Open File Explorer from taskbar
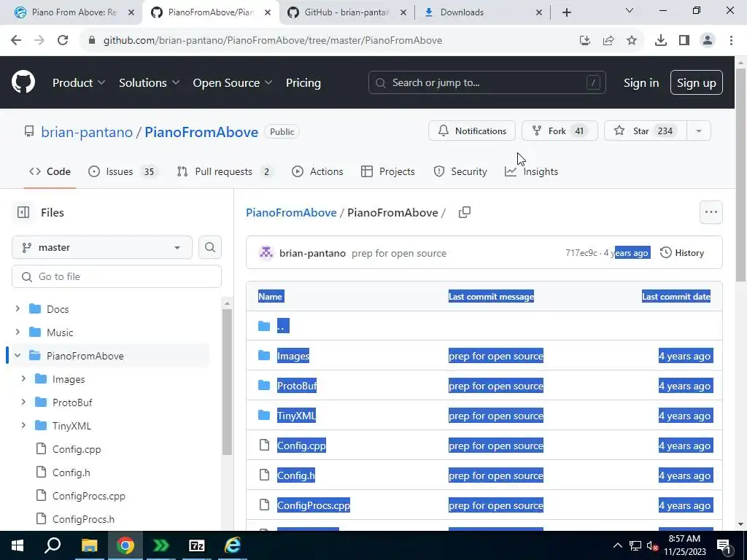 pos(89,545)
